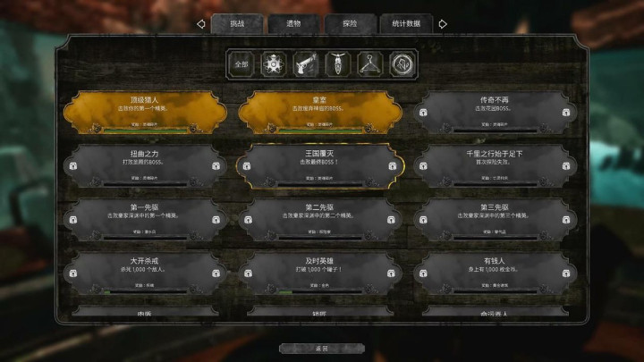Image resolution: width=644 pixels, height=362 pixels.
Task: Select the round coin emblem filter icon
Action: 402,64
